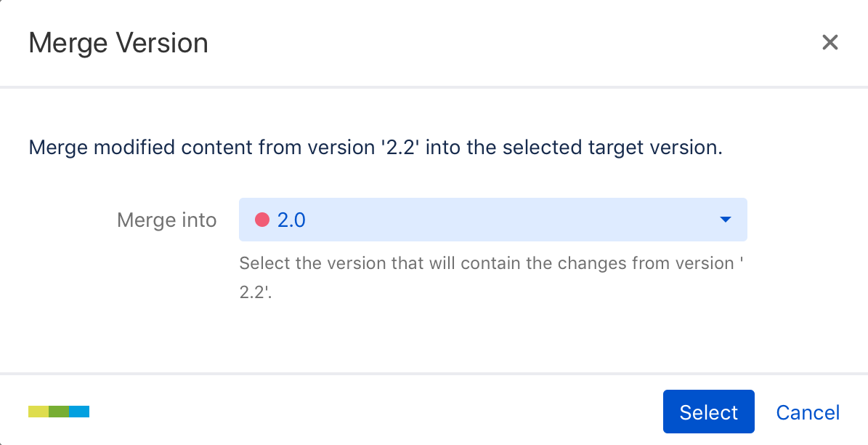
Task: Click the version '2.2' mention in description
Action: pyautogui.click(x=399, y=148)
